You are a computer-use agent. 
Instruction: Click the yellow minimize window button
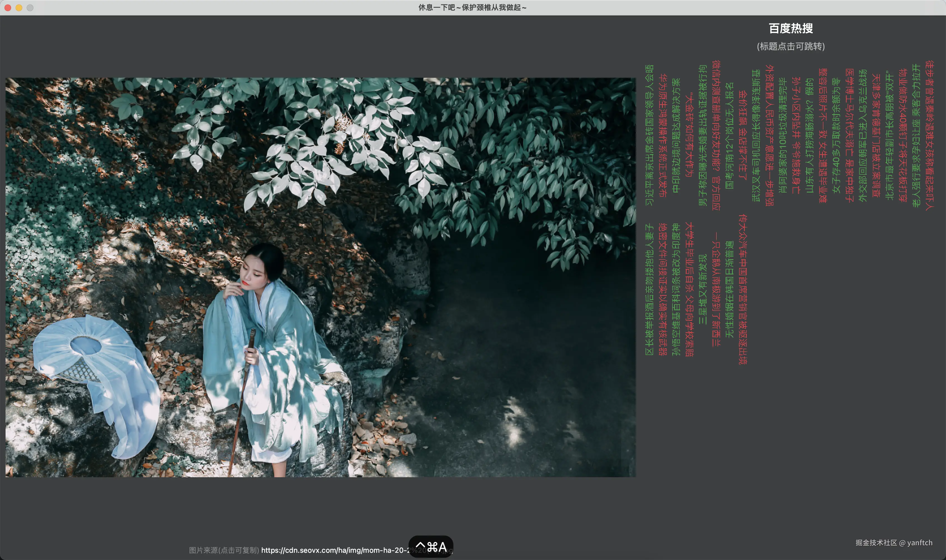19,7
